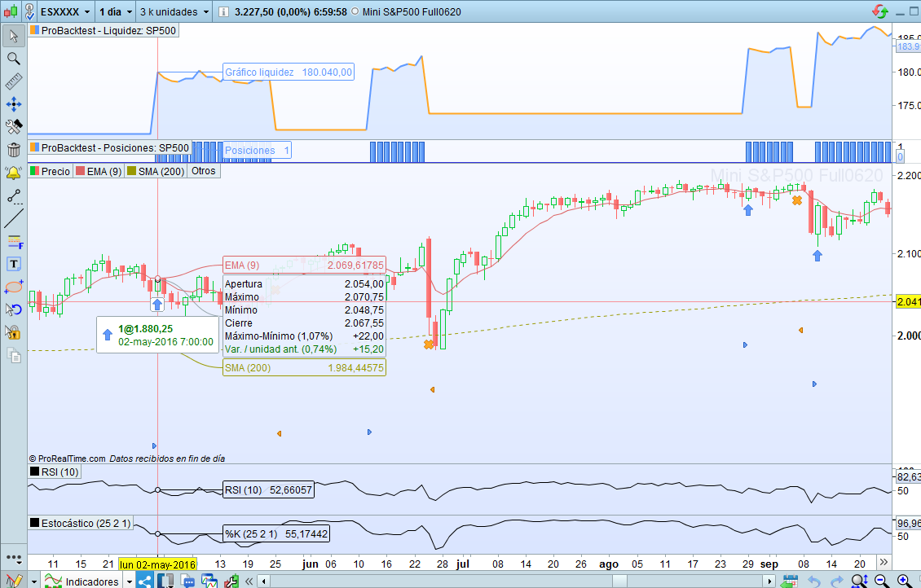Viewport: 921px width, 588px height.
Task: Click the orange-blue swatch beside ProBacktest - Liquidez label
Action: tap(35, 30)
